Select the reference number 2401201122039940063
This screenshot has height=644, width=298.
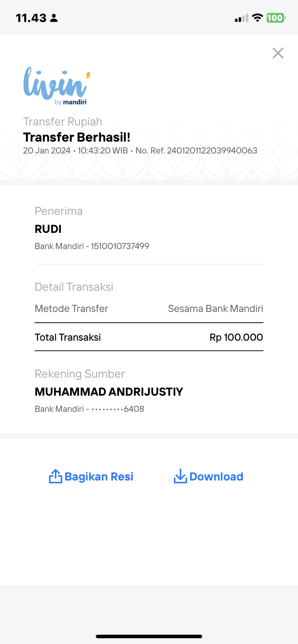(x=212, y=151)
